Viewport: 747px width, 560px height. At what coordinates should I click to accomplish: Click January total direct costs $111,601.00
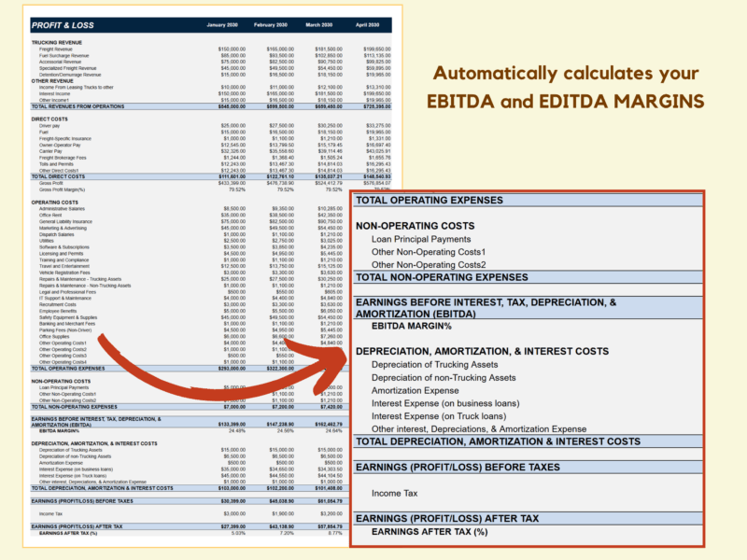[232, 176]
